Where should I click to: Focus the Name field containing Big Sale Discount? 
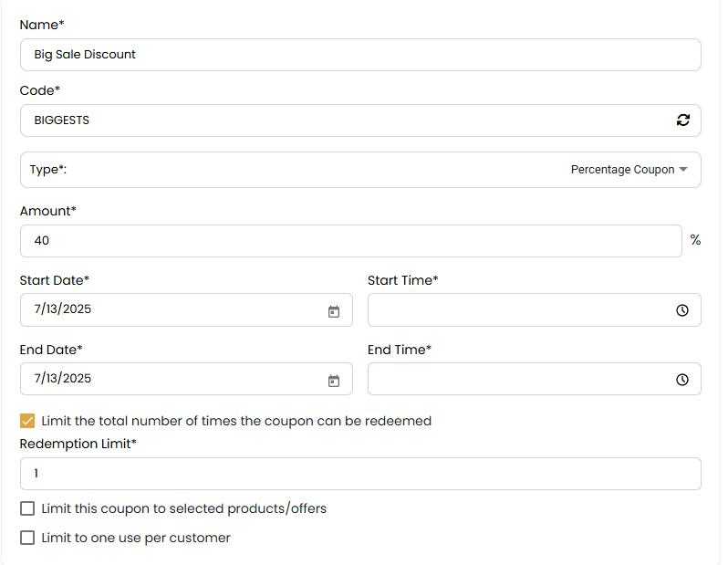359,55
